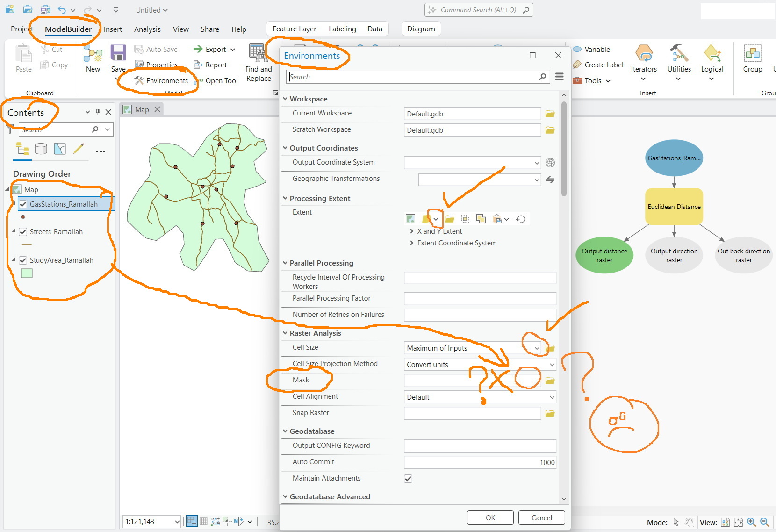
Task: Switch to the Labeling ribbon tab
Action: (342, 29)
